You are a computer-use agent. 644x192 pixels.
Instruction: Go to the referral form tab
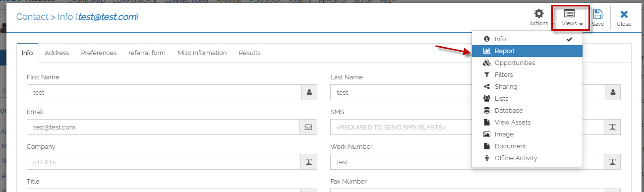[x=147, y=53]
